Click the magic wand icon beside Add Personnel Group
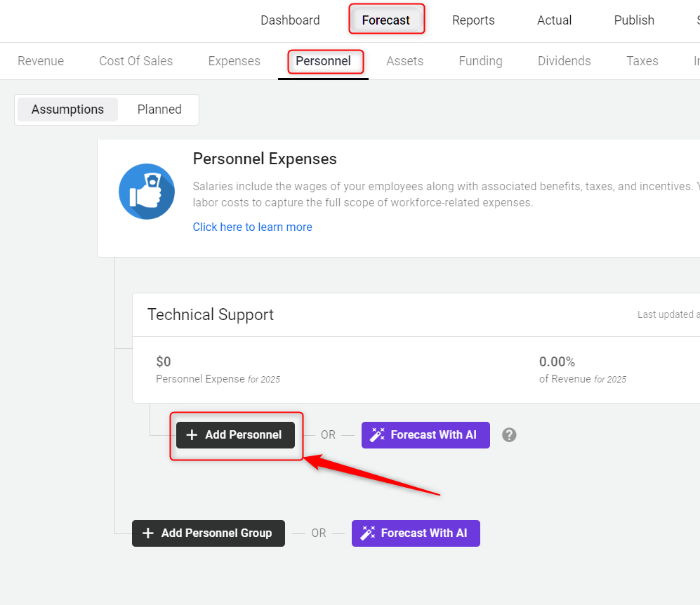This screenshot has height=605, width=700. pos(367,533)
